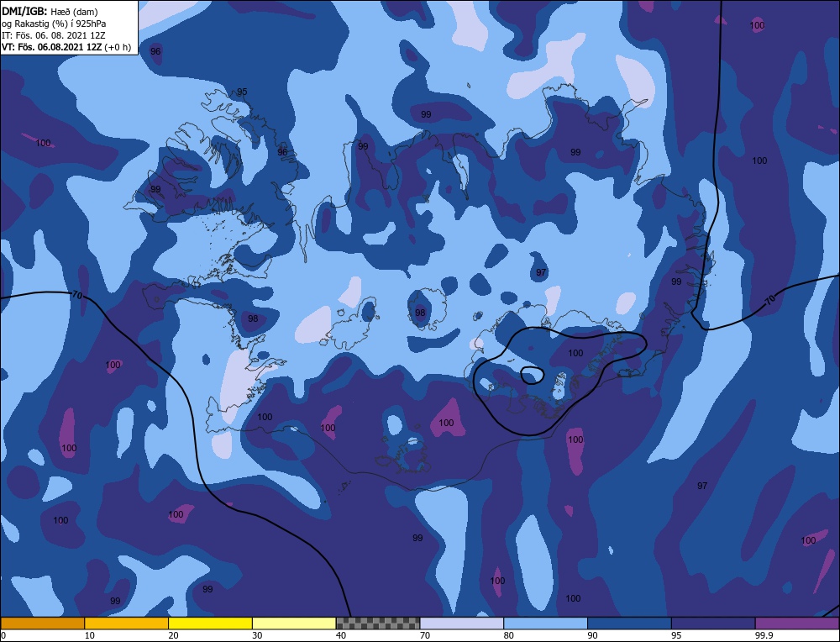Click the '96' value just below the title box
The width and height of the screenshot is (840, 642).
click(155, 51)
